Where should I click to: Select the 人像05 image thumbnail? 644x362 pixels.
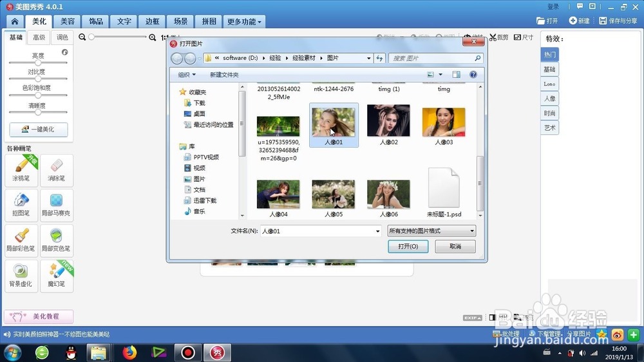pos(333,198)
